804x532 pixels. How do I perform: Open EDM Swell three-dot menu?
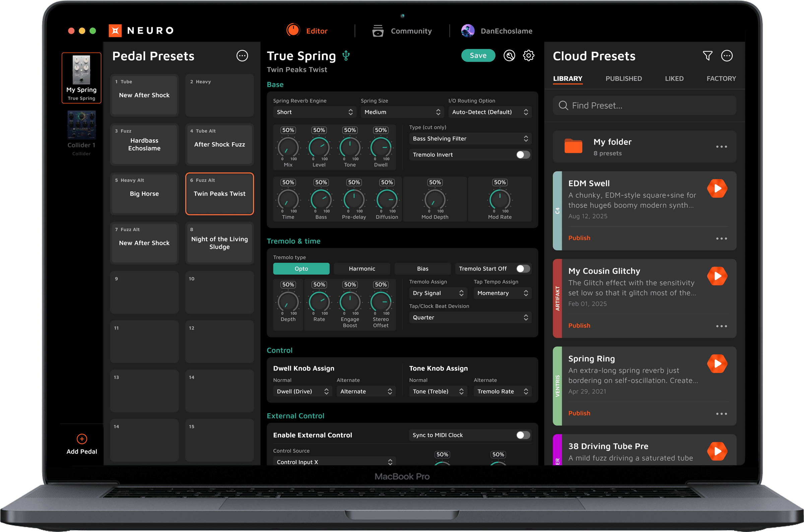pos(721,239)
